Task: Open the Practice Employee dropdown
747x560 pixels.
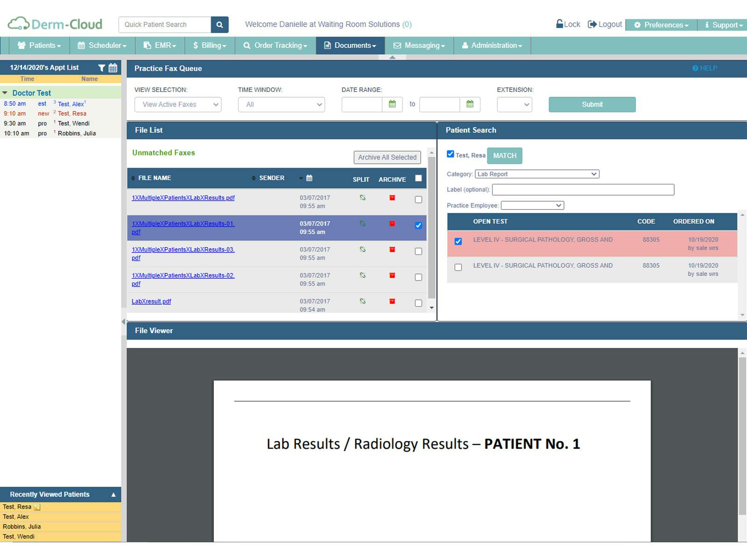Action: pyautogui.click(x=532, y=205)
